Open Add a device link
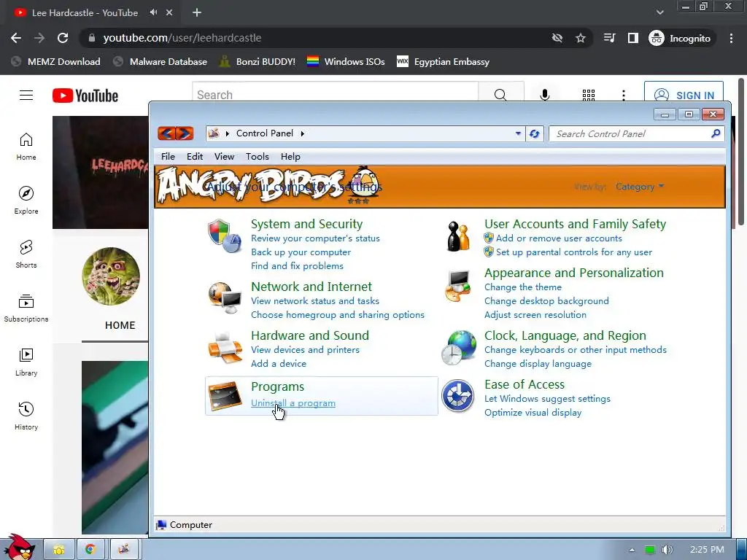The image size is (747, 560). [x=279, y=364]
